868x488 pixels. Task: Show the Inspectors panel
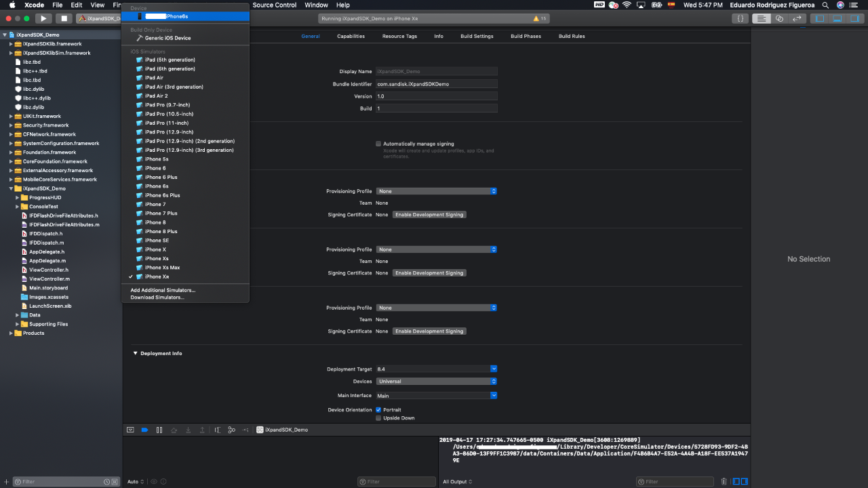tap(854, 18)
